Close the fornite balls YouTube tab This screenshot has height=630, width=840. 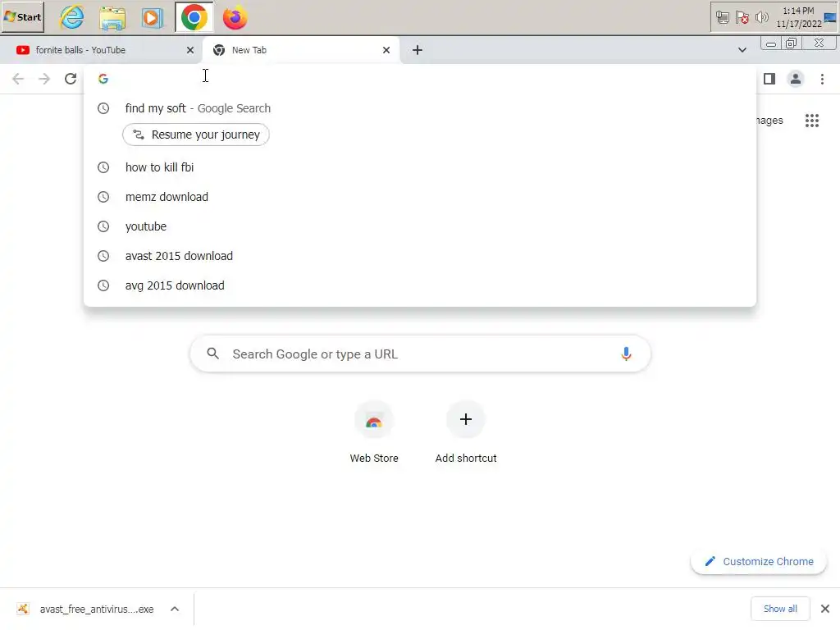190,50
